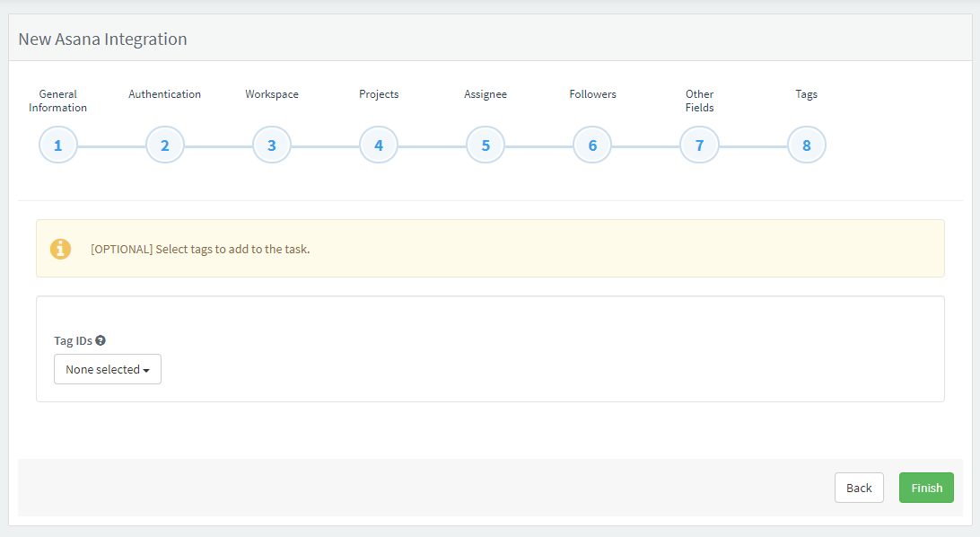Switch to step 6 Followers circle

(592, 145)
